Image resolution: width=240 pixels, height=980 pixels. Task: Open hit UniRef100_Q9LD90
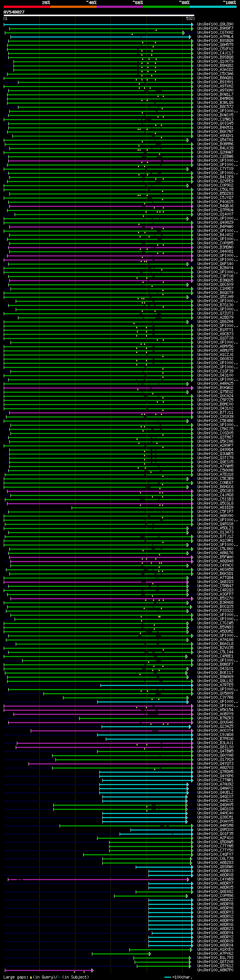pos(215,24)
